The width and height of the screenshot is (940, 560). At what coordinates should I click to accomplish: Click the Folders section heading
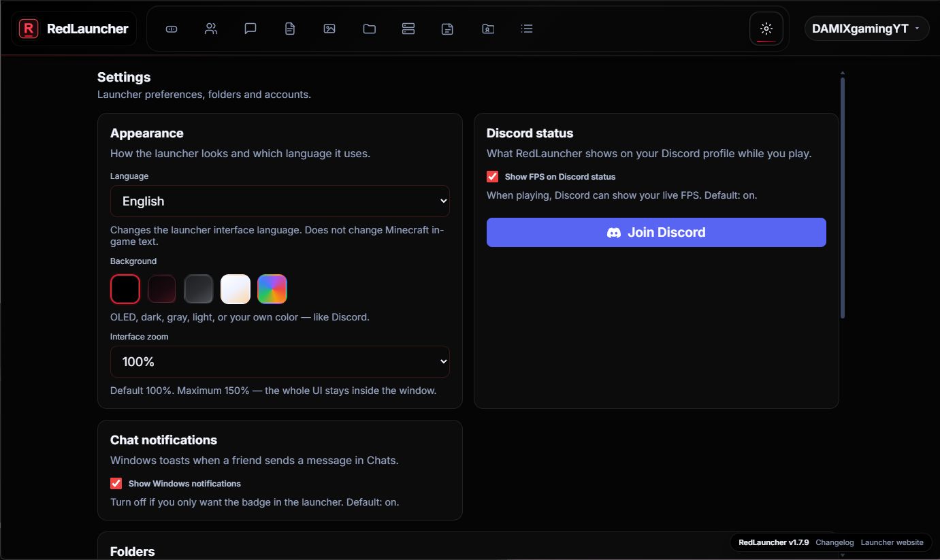click(133, 551)
